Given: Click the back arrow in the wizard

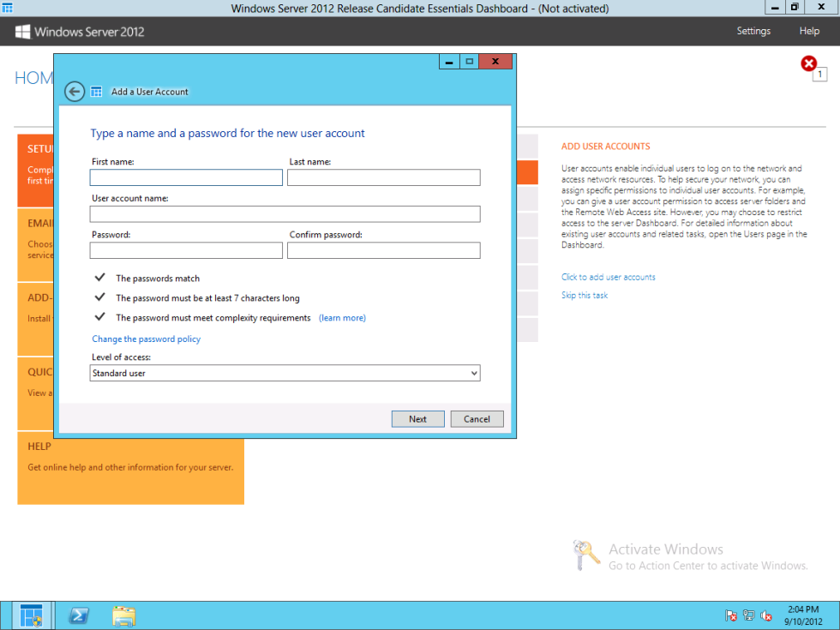Looking at the screenshot, I should (x=75, y=91).
